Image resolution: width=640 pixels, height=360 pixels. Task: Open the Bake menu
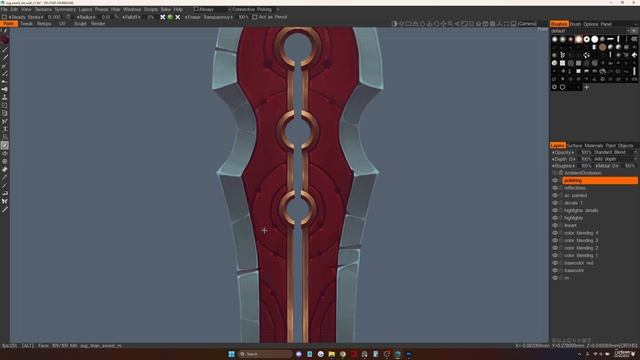click(x=165, y=9)
